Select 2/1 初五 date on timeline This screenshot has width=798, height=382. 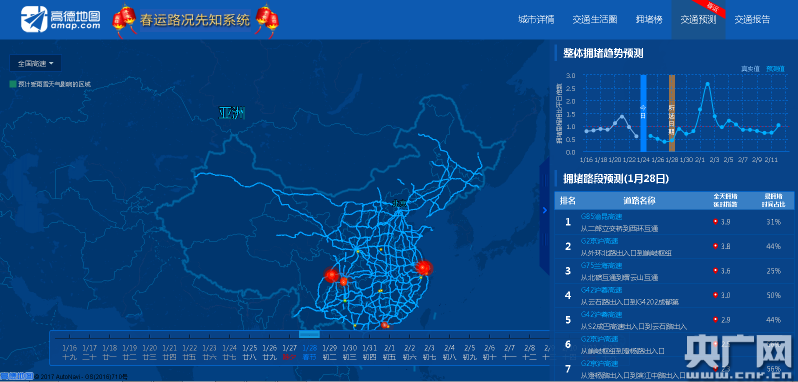pyautogui.click(x=389, y=352)
